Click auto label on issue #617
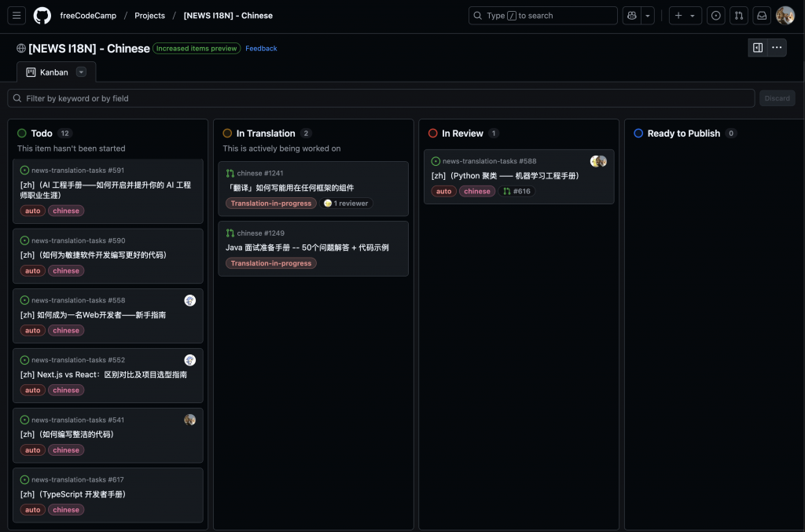The height and width of the screenshot is (532, 805). [x=32, y=510]
